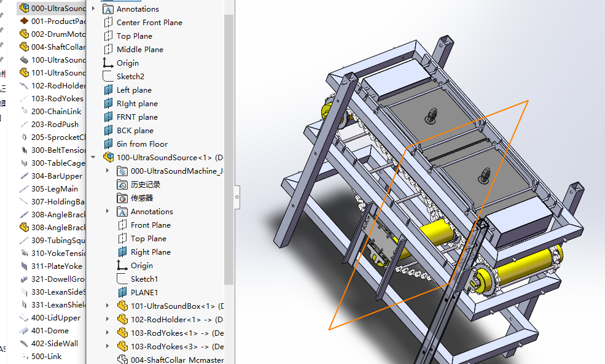Screen dimensions: 605x364
Task: Click the 传感器 sensors folder icon
Action: pyautogui.click(x=122, y=198)
